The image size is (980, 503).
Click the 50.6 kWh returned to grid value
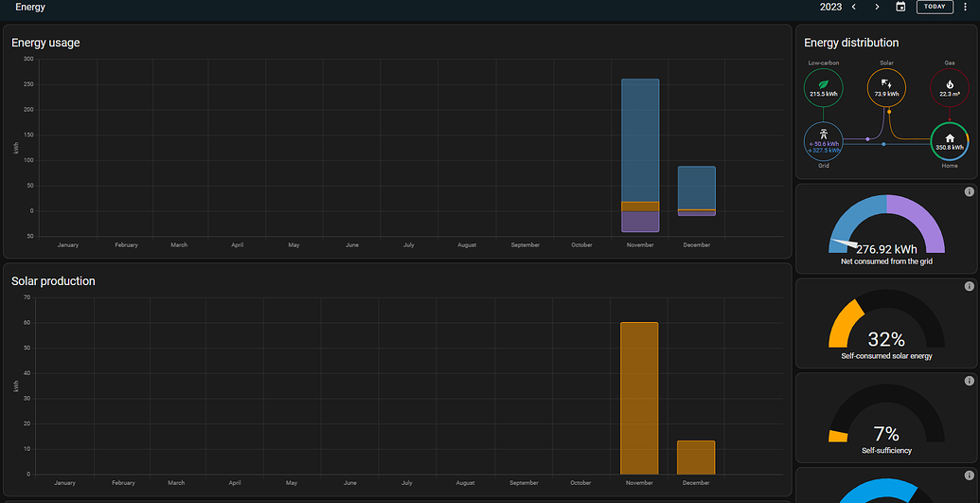tap(825, 144)
